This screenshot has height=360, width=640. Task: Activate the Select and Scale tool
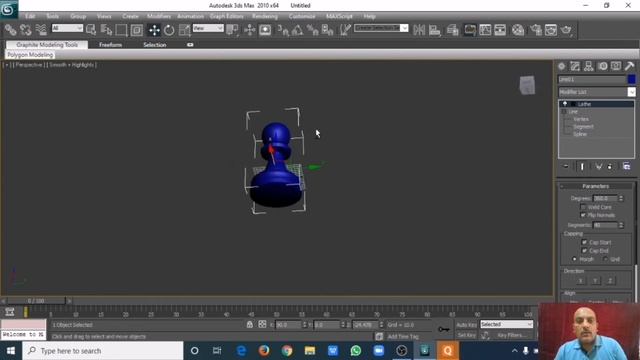click(184, 30)
